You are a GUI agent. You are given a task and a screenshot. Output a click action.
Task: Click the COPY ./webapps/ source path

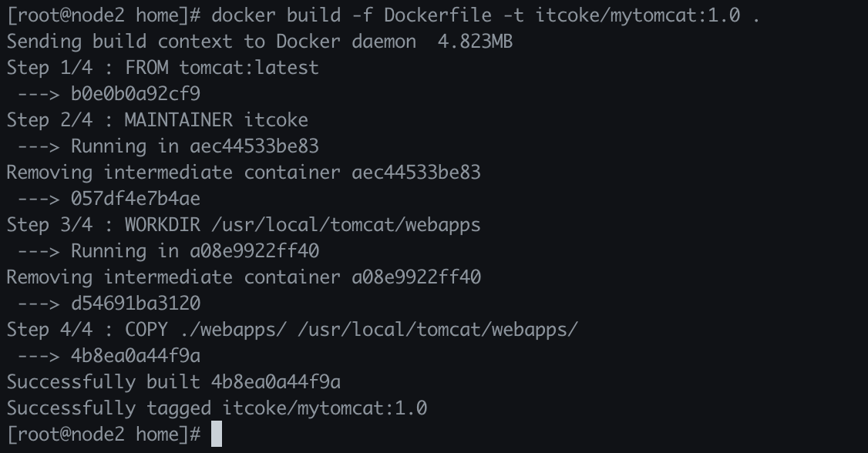click(233, 330)
